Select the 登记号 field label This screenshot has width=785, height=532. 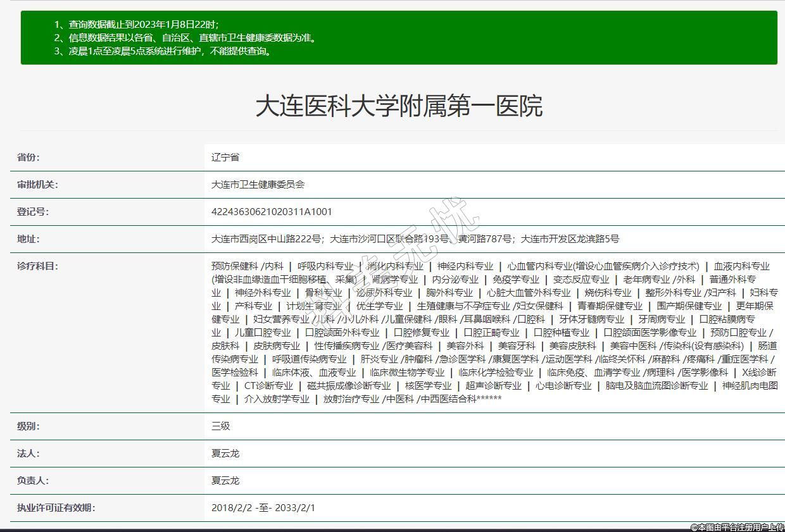click(x=32, y=212)
